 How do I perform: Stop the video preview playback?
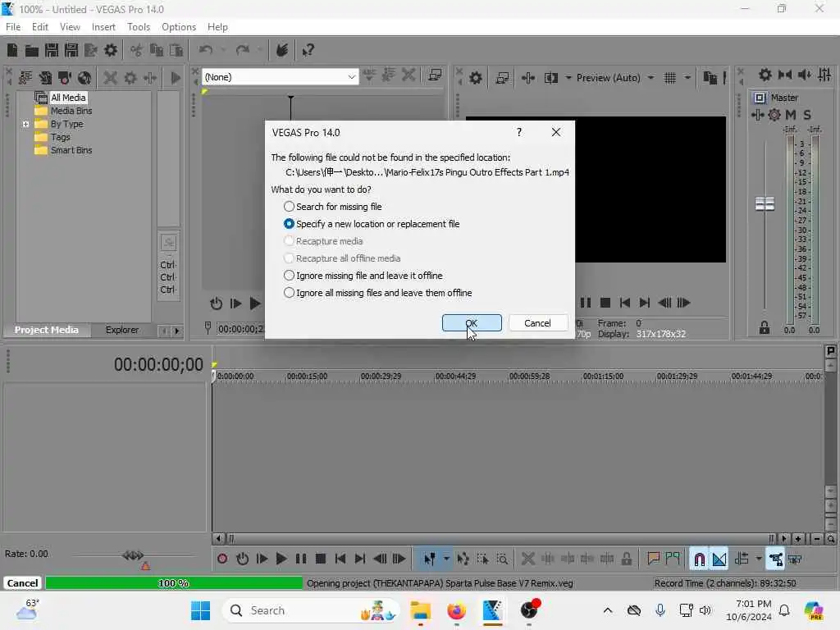pyautogui.click(x=605, y=304)
